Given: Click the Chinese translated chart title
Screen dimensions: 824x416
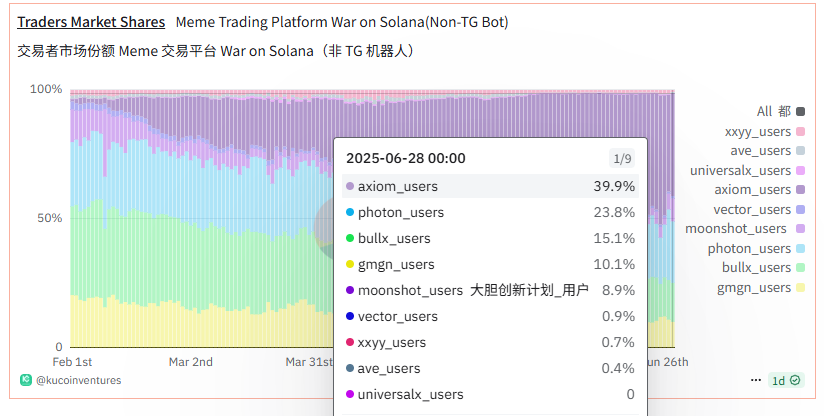Looking at the screenshot, I should pos(217,51).
